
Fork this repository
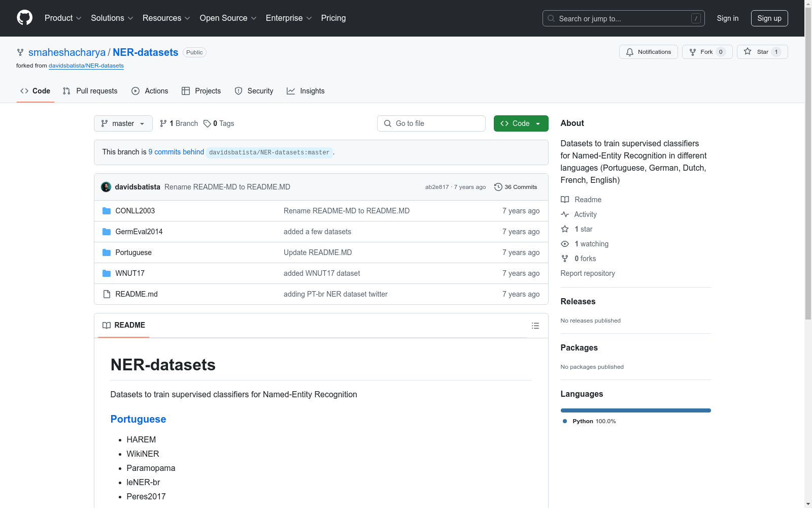point(707,52)
